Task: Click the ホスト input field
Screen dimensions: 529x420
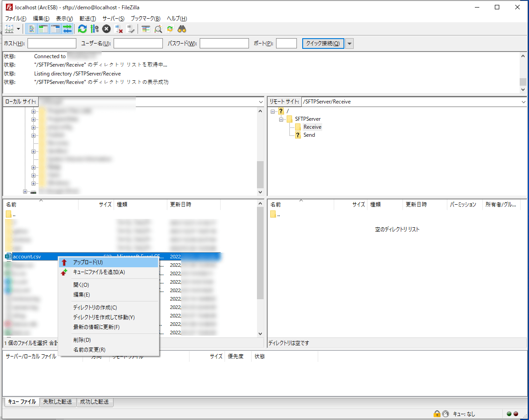Action: click(51, 44)
